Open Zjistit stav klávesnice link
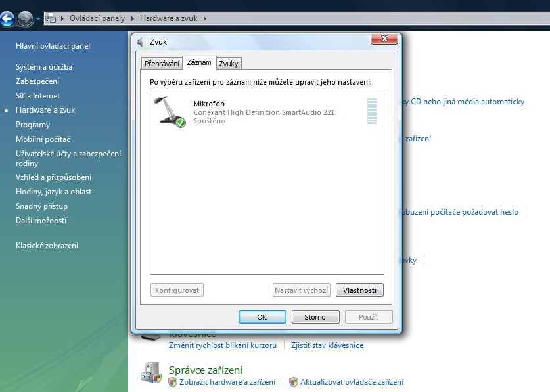This screenshot has width=550, height=392. point(327,345)
